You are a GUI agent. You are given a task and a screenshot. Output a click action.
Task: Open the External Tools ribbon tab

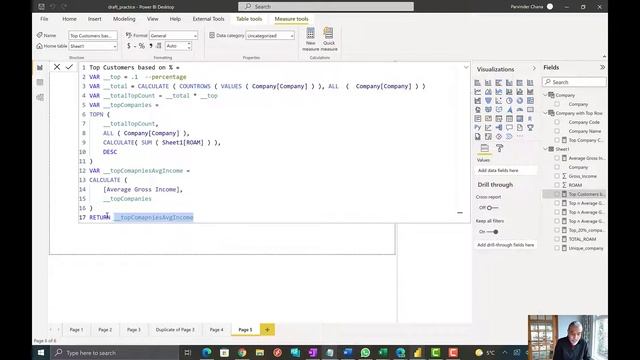coord(208,19)
